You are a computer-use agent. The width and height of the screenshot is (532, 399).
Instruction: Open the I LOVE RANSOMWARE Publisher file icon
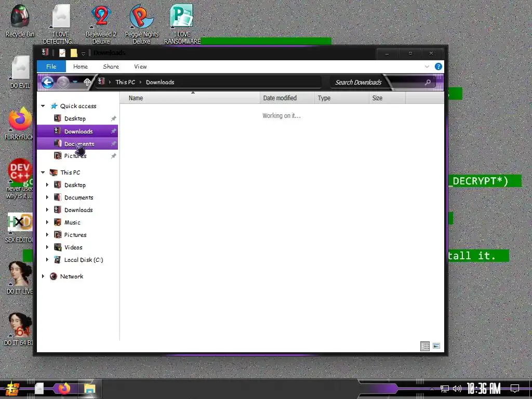pyautogui.click(x=182, y=24)
